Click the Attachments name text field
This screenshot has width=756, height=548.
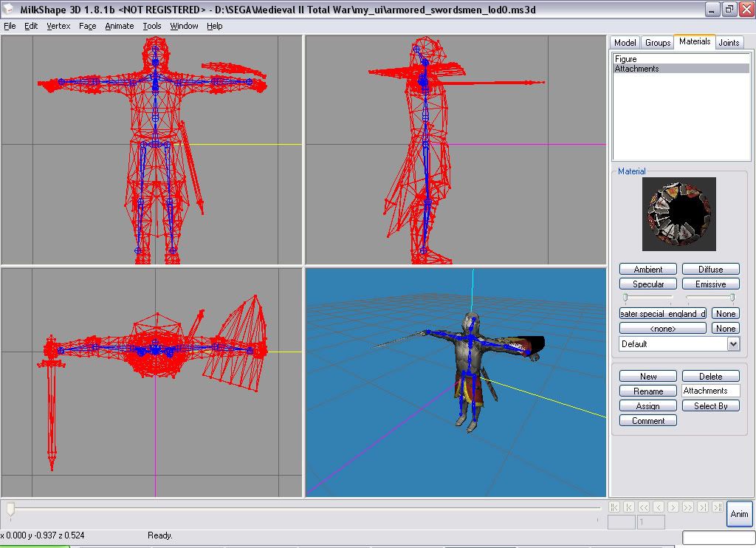711,391
